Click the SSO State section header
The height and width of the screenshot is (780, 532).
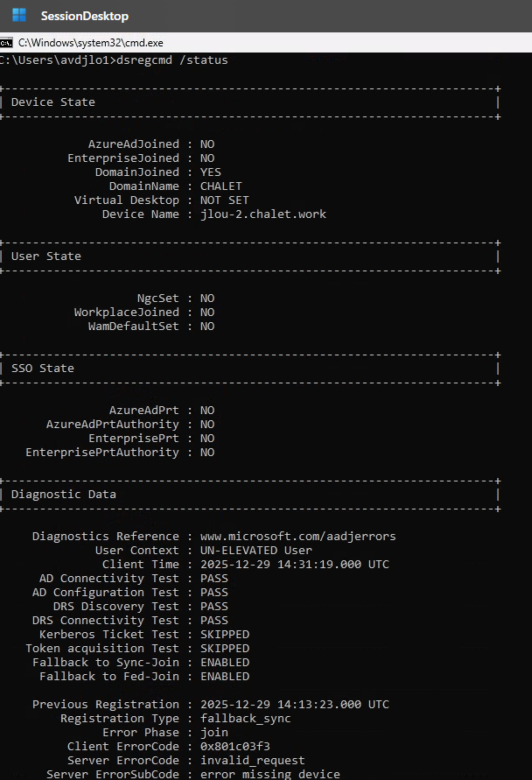point(43,369)
